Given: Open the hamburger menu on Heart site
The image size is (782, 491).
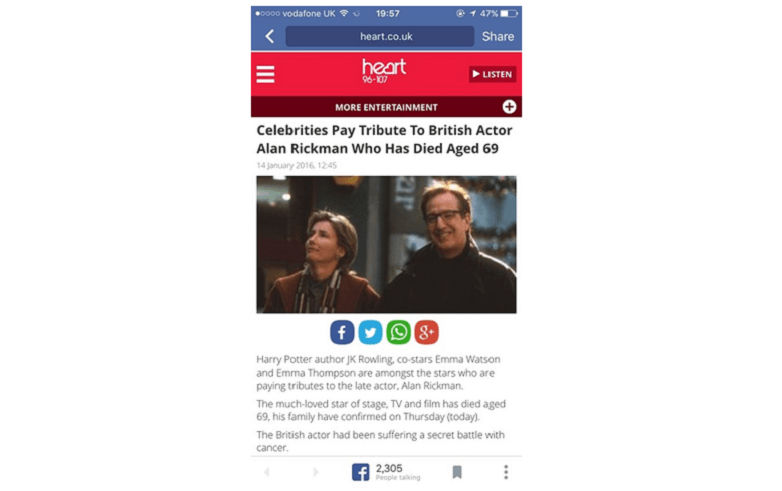Looking at the screenshot, I should [x=265, y=74].
